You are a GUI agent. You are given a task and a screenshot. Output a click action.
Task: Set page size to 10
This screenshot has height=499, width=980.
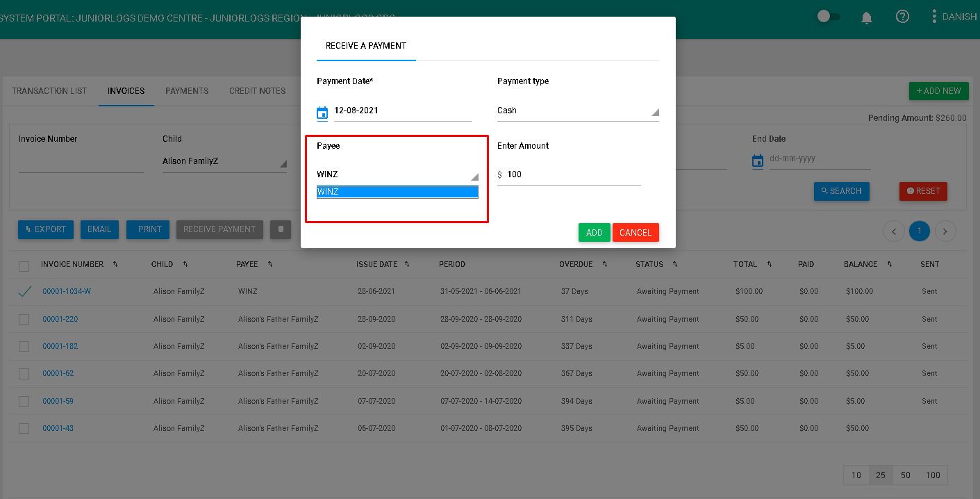click(x=856, y=475)
